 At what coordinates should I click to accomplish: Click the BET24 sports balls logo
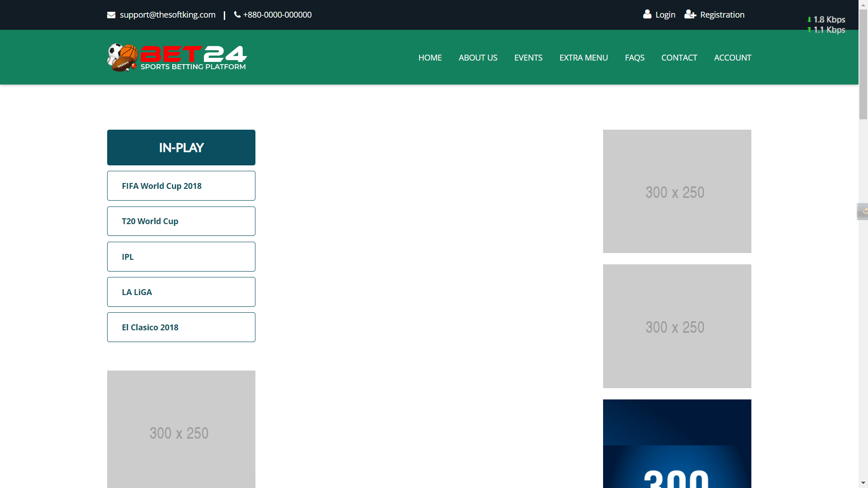click(x=123, y=57)
